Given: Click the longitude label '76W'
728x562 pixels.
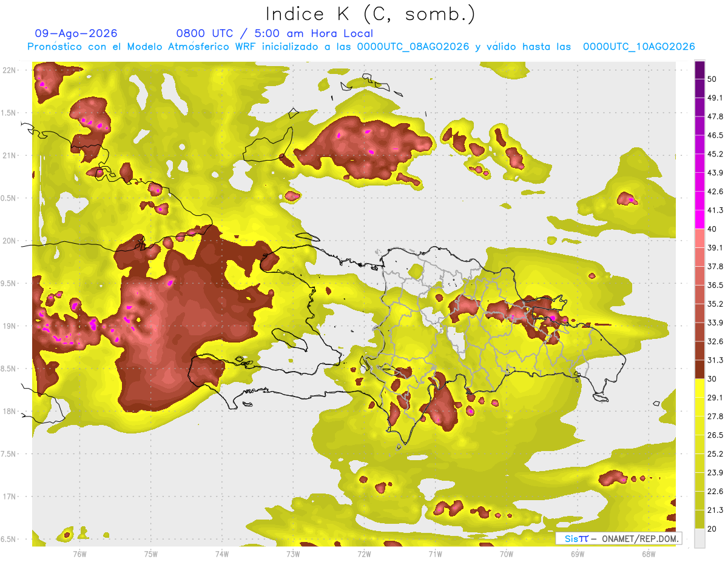Looking at the screenshot, I should 79,554.
